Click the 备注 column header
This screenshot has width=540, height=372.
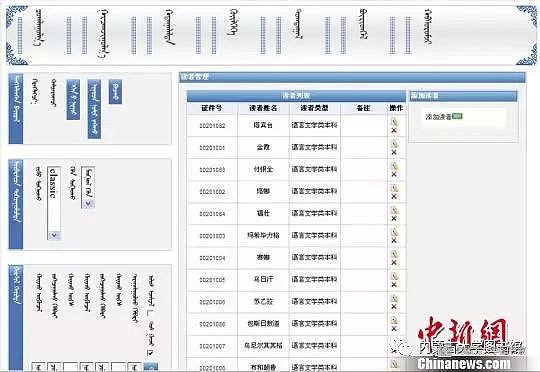[364, 108]
